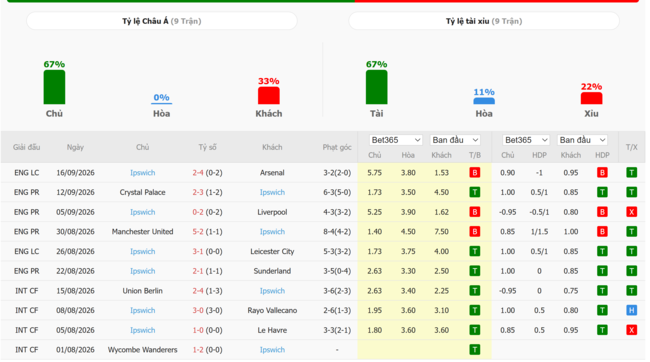Click green T T/B badge in Sunderland row
The width and height of the screenshot is (650, 362).
point(475,271)
